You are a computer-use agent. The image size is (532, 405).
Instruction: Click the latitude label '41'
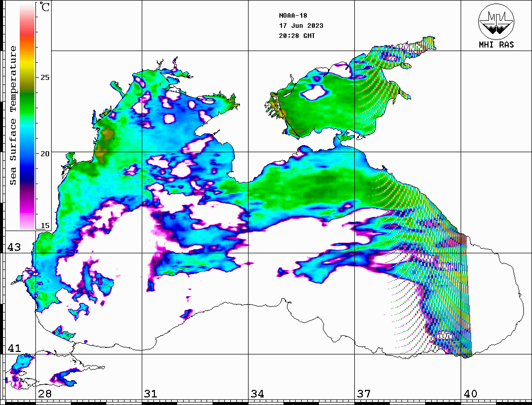[14, 348]
